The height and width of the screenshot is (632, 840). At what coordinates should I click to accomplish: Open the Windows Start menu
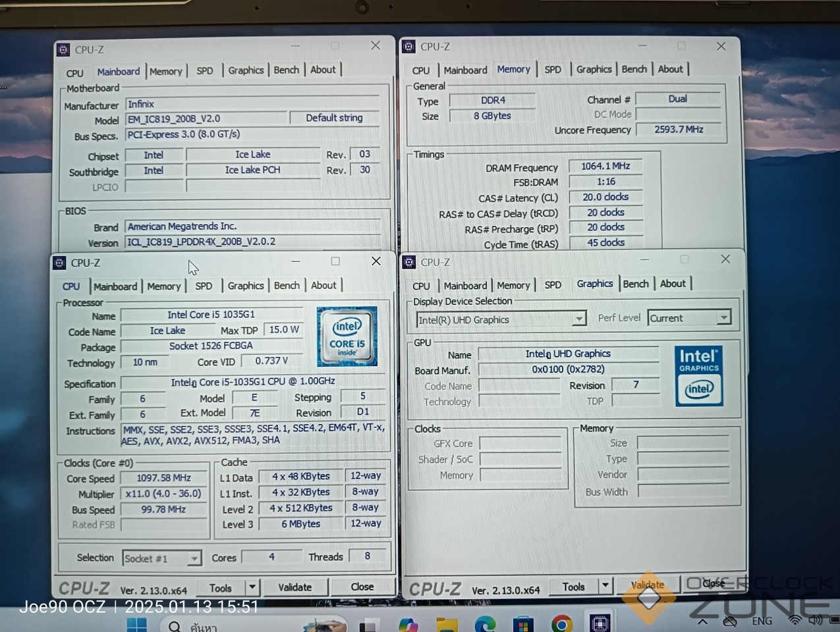click(137, 624)
